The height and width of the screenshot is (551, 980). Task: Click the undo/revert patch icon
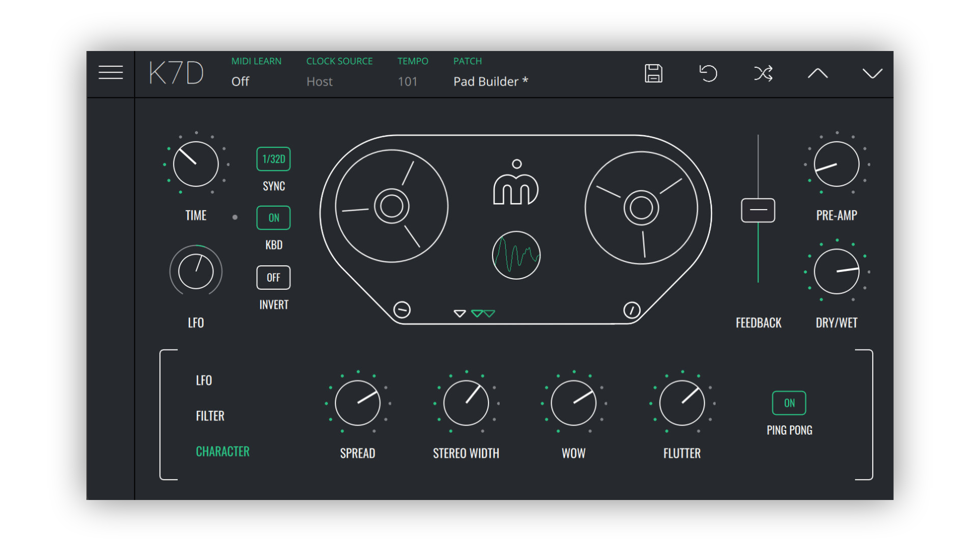click(708, 73)
